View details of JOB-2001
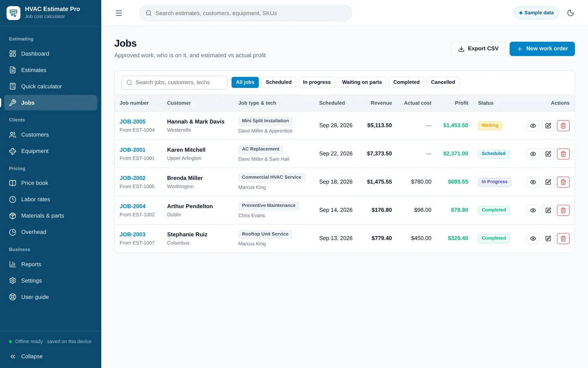Screen dimensions: 588x368 point(533,154)
